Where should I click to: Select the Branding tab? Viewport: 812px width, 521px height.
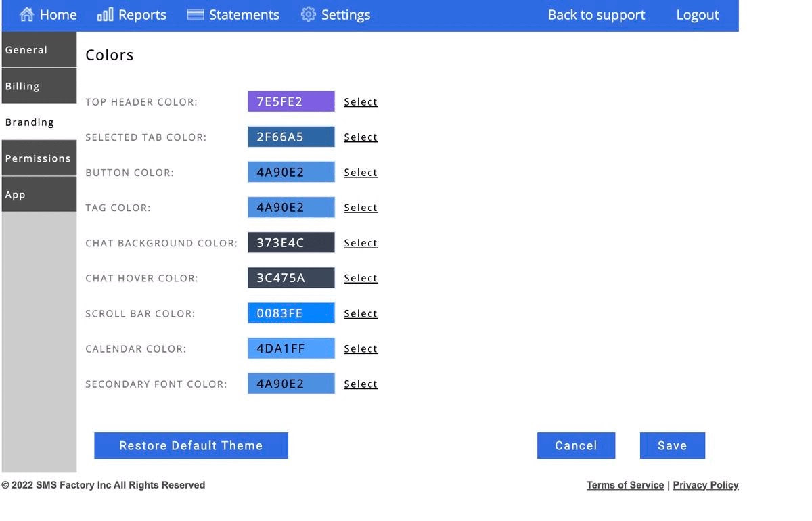39,122
